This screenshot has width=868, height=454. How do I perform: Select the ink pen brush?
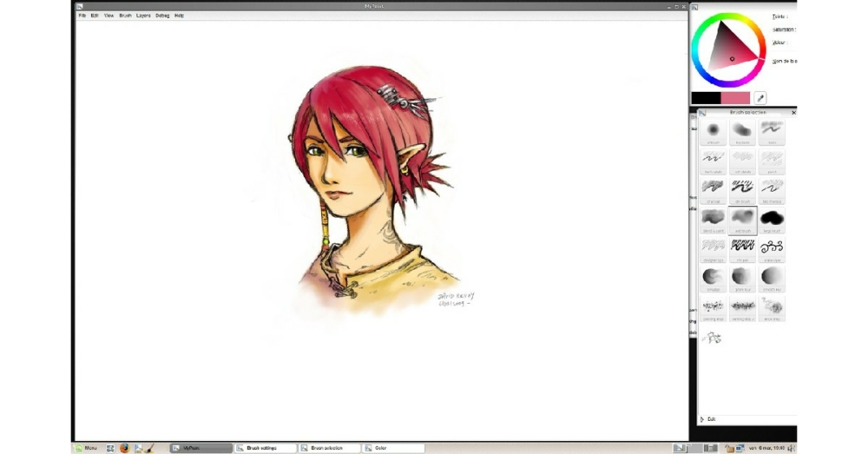(x=742, y=250)
